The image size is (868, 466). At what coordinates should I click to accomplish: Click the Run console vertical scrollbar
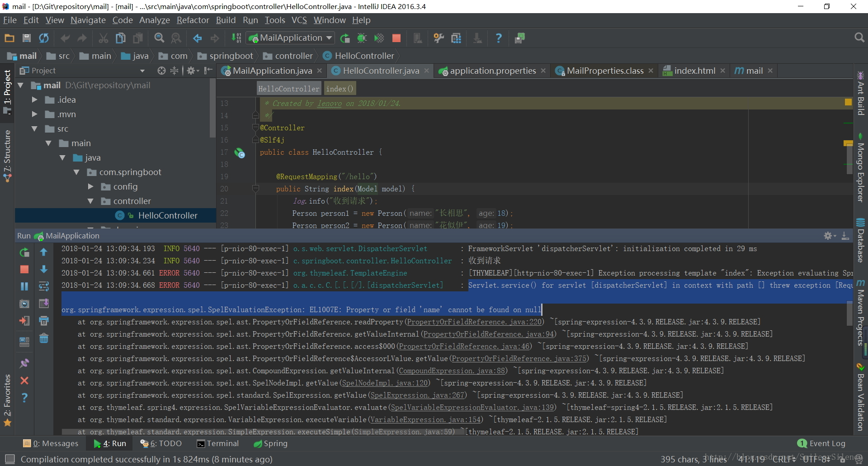[x=849, y=313]
